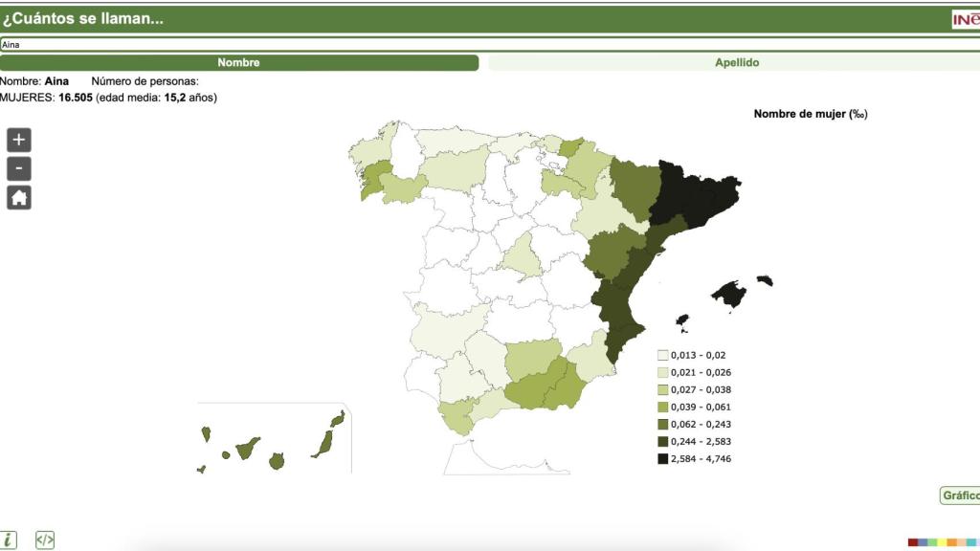This screenshot has height=551, width=980.
Task: Open the Gráfico view button
Action: [960, 496]
